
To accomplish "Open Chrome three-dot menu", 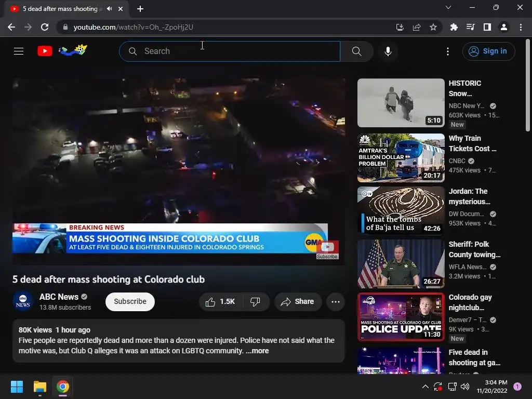I will coord(521,27).
